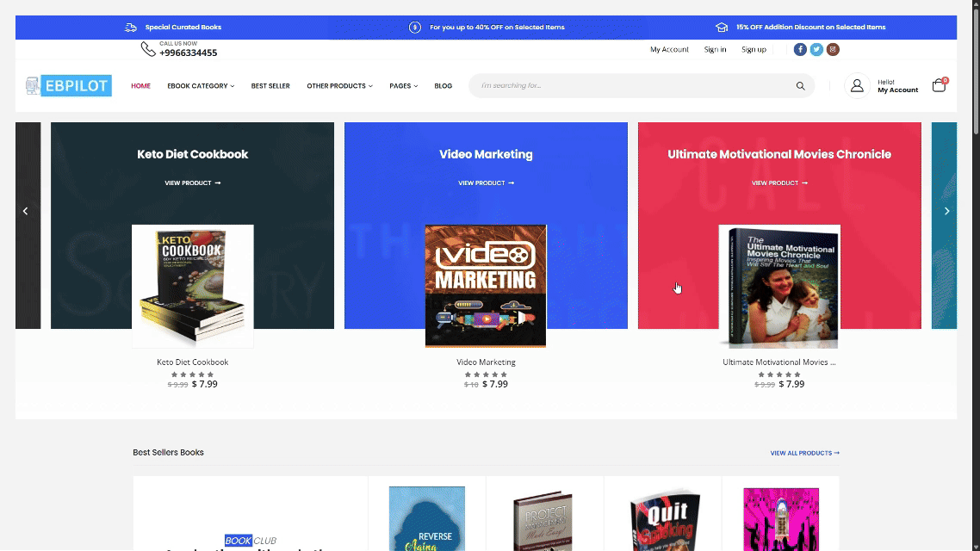Click the EBPILOT logo
980x551 pixels.
point(69,85)
